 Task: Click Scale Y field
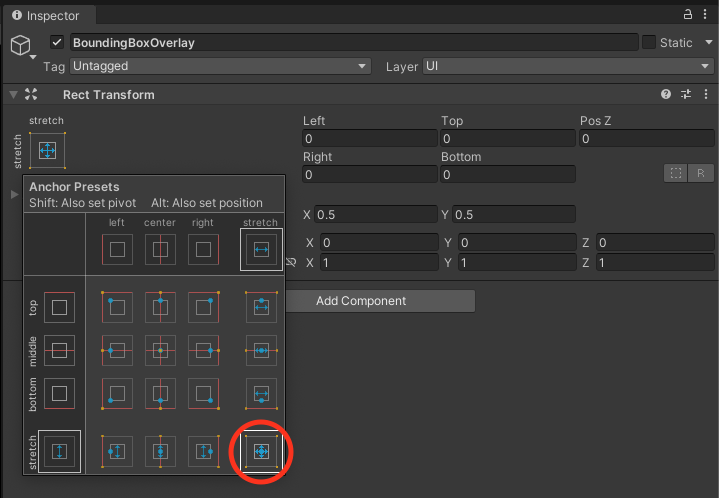tap(517, 262)
